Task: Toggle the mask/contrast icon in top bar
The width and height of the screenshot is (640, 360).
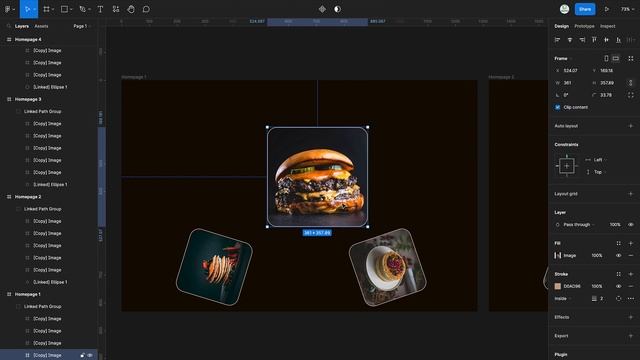Action: [338, 9]
